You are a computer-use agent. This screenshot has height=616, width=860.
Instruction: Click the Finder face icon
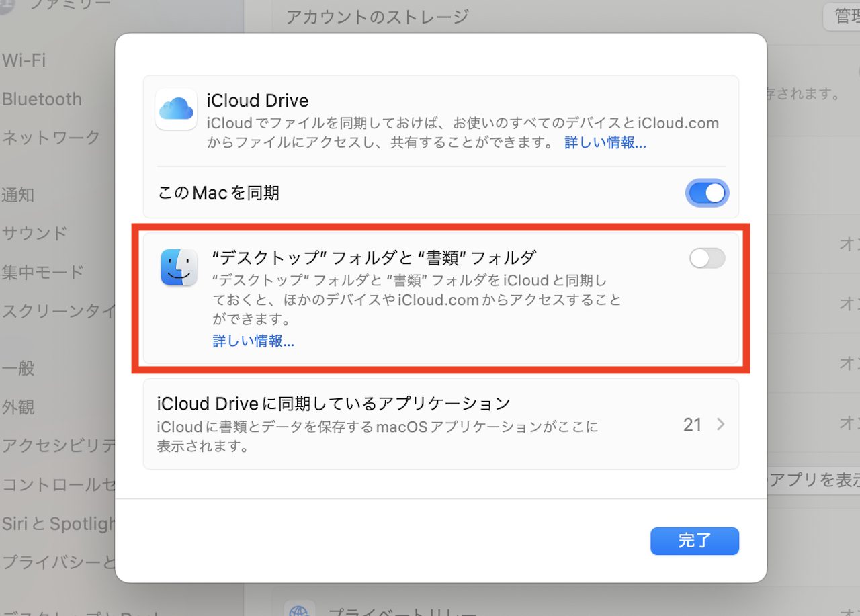click(x=179, y=267)
